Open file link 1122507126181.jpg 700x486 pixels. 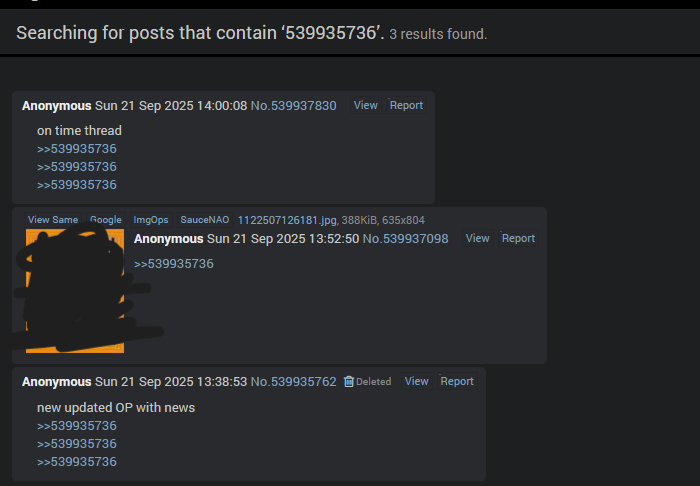click(x=287, y=220)
